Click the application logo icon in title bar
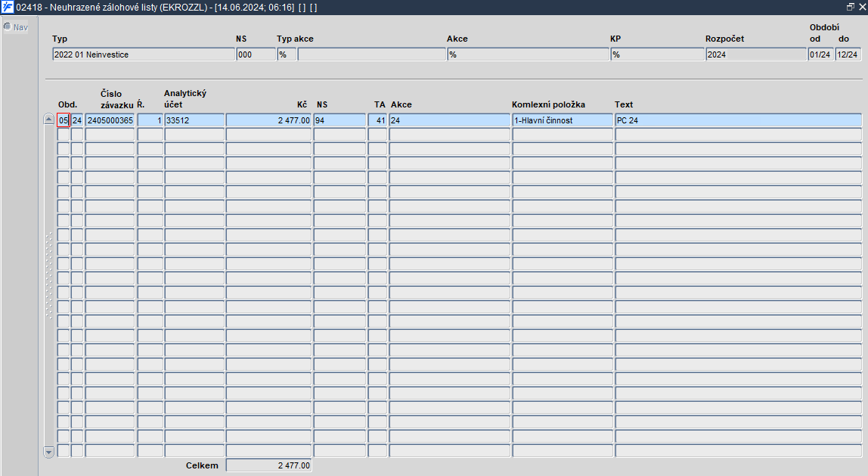868x476 pixels. coord(8,8)
